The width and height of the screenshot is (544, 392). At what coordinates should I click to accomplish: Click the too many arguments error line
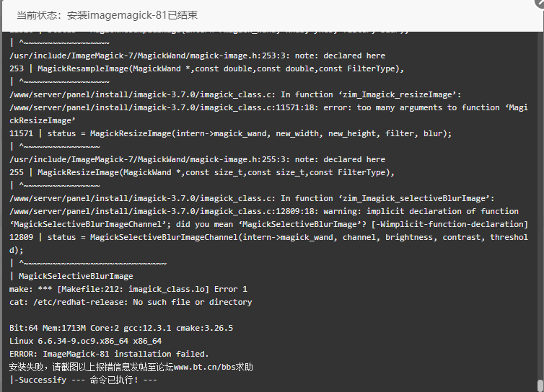(268, 114)
